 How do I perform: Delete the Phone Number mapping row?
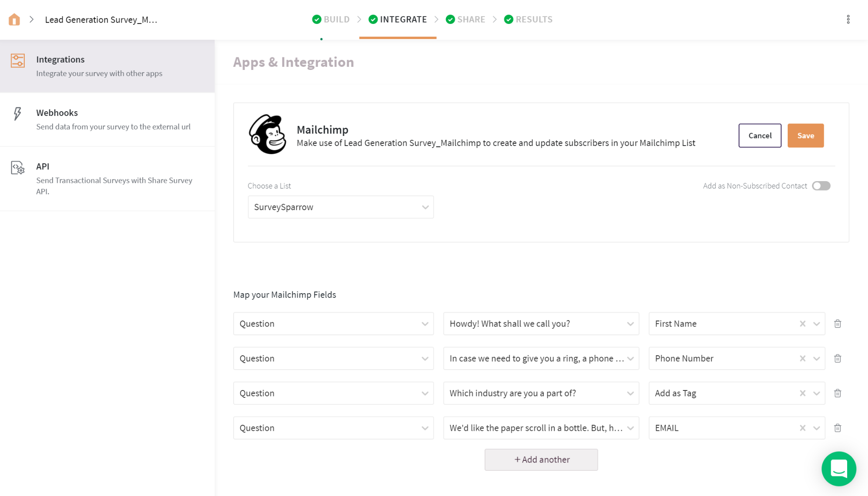click(838, 358)
